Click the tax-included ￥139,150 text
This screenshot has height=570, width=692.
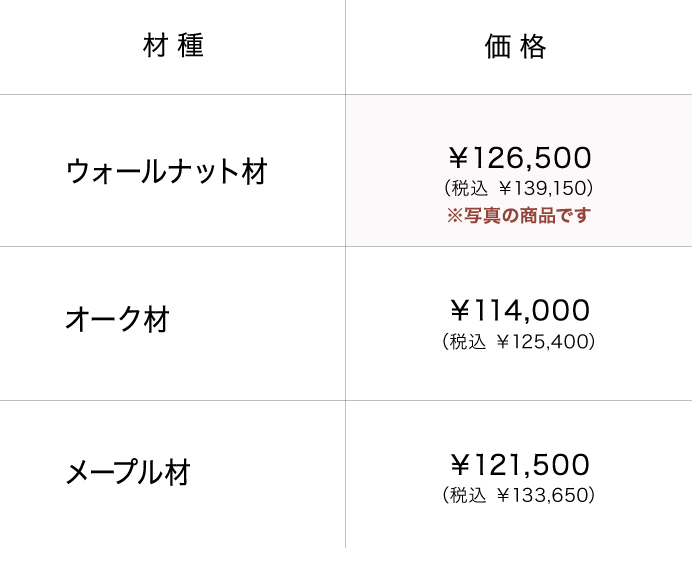tap(518, 187)
